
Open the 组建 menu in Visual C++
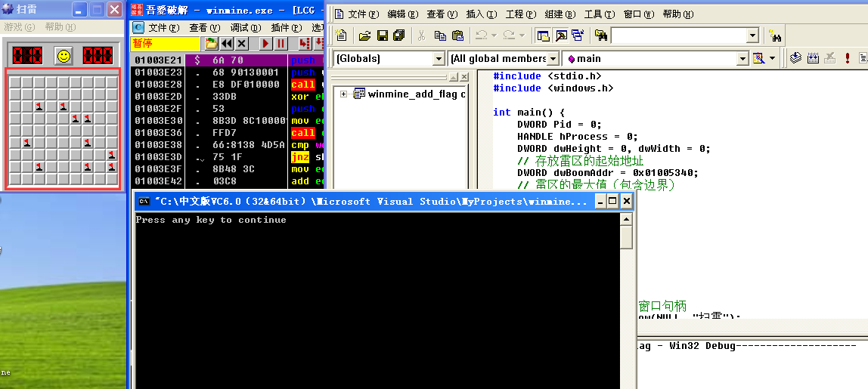pyautogui.click(x=560, y=14)
